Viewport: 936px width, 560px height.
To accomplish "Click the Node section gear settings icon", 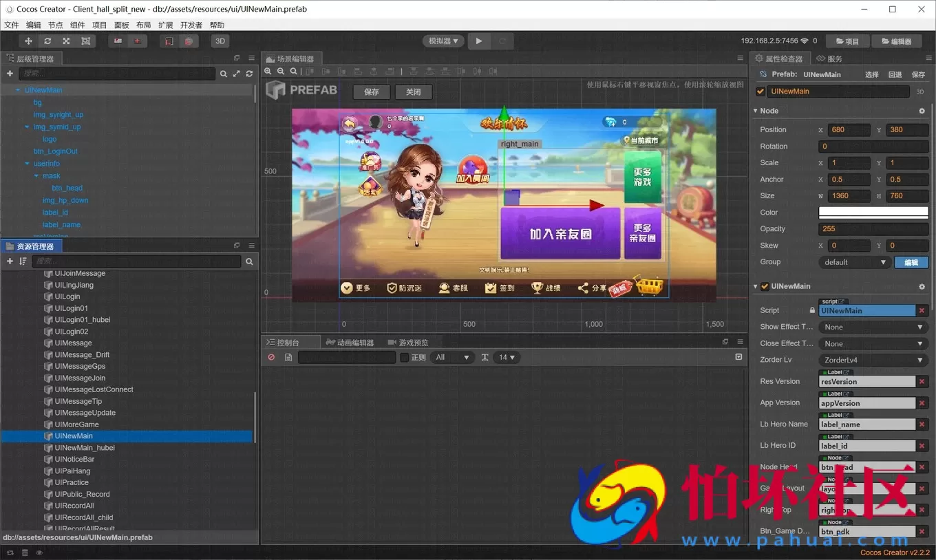I will pos(922,111).
